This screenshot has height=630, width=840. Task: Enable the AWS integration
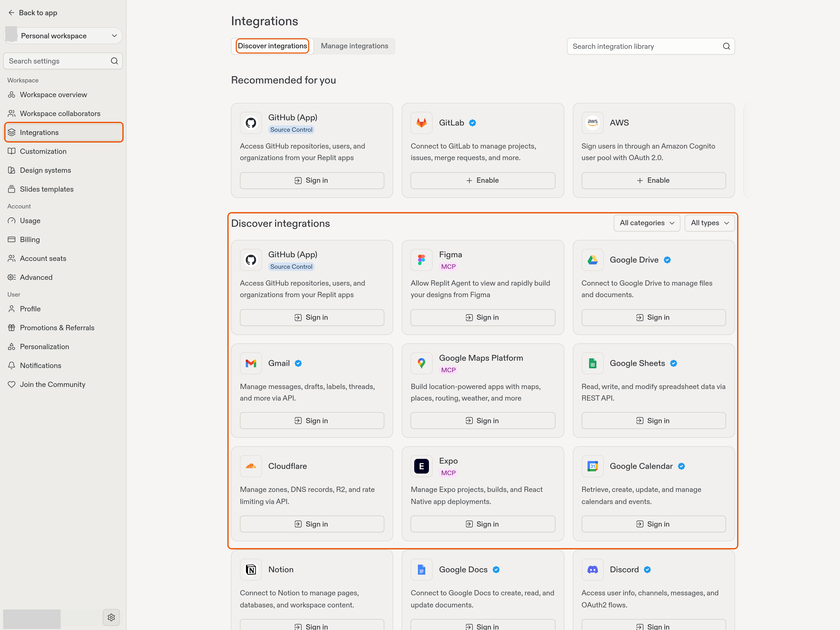pyautogui.click(x=654, y=180)
